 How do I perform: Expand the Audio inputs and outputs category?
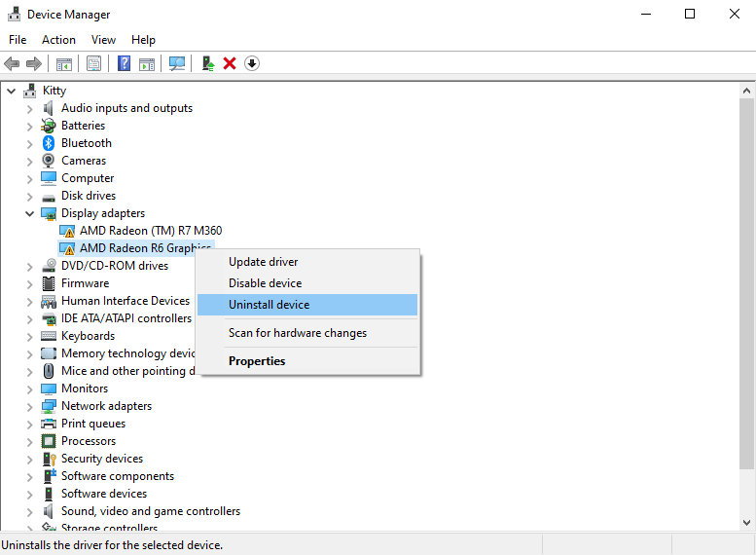30,109
